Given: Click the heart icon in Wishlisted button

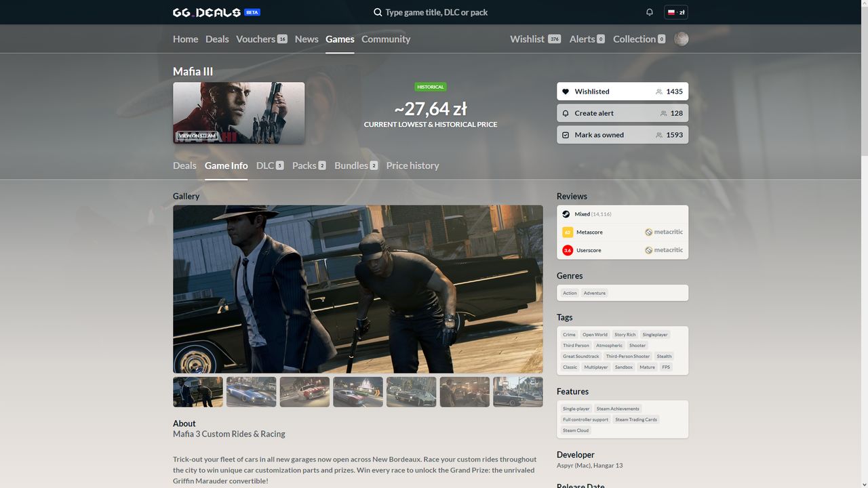Looking at the screenshot, I should click(x=566, y=91).
